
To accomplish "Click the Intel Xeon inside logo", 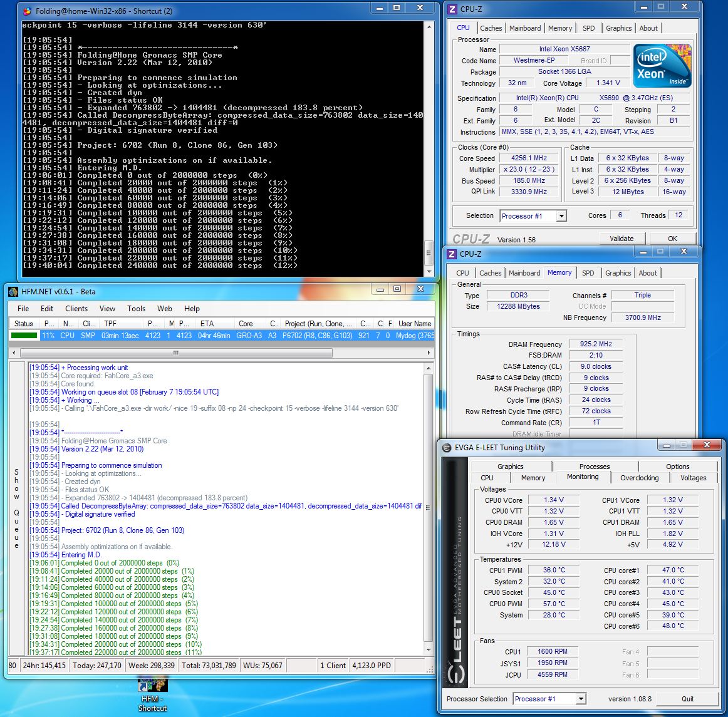I will pyautogui.click(x=662, y=66).
